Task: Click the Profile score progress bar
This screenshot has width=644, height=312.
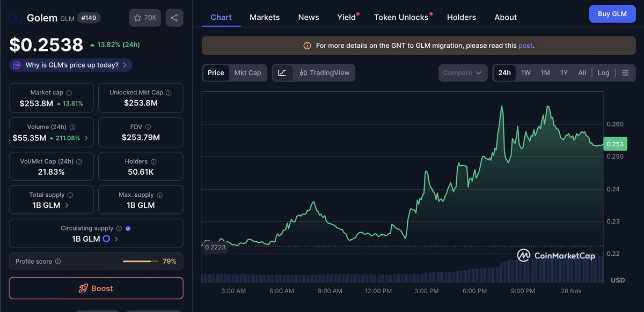Action: pyautogui.click(x=141, y=262)
